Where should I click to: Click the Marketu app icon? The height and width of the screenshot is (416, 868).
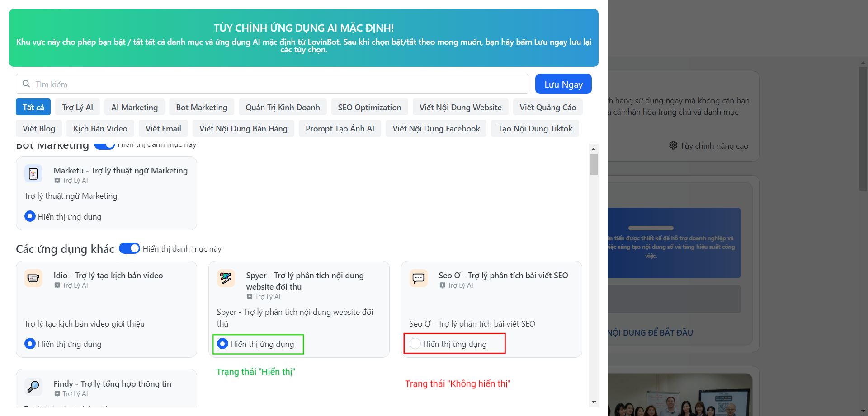coord(33,174)
